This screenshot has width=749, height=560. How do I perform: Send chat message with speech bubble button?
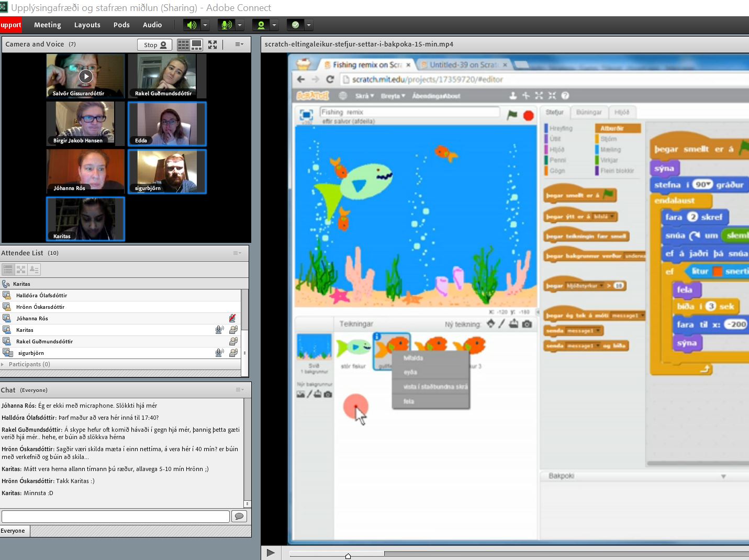pos(239,517)
